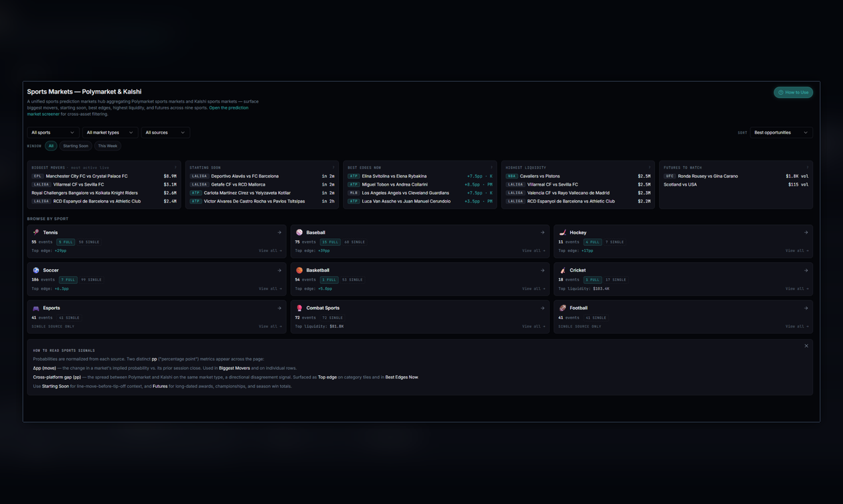
Task: Select the Starting Soon window filter
Action: [76, 146]
